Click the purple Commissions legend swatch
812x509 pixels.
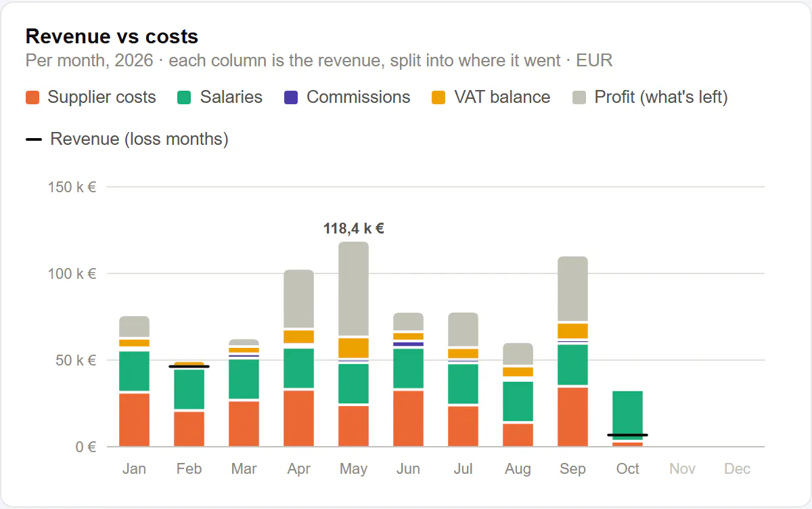click(x=291, y=97)
